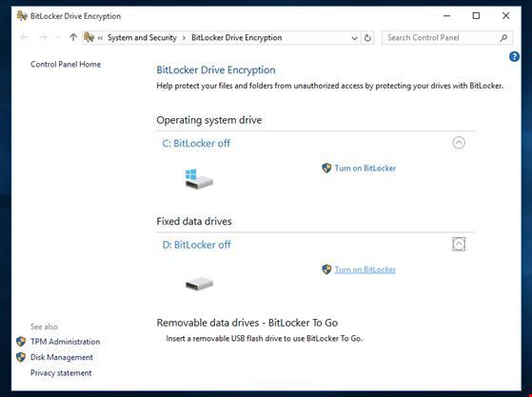This screenshot has width=532, height=397.
Task: Click the up arrow navigation icon
Action: click(x=73, y=37)
